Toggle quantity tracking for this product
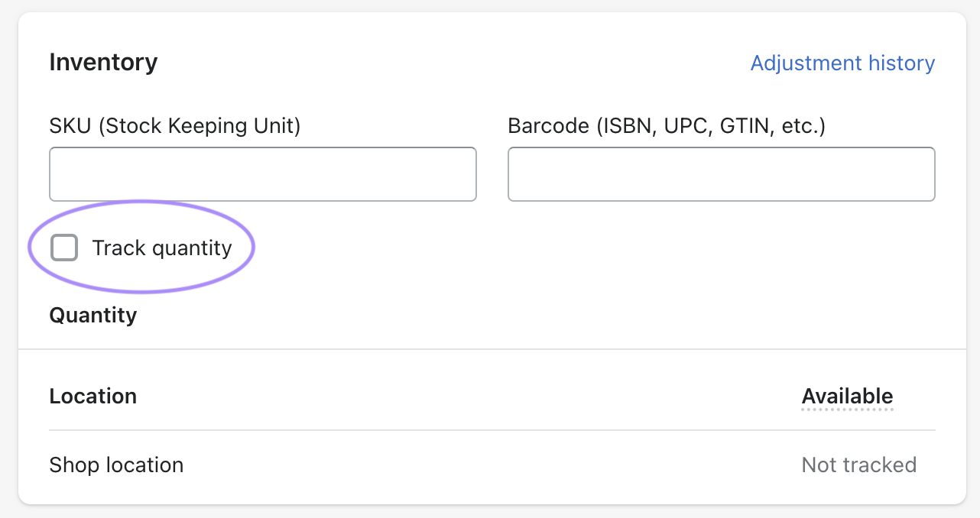980x518 pixels. point(64,248)
